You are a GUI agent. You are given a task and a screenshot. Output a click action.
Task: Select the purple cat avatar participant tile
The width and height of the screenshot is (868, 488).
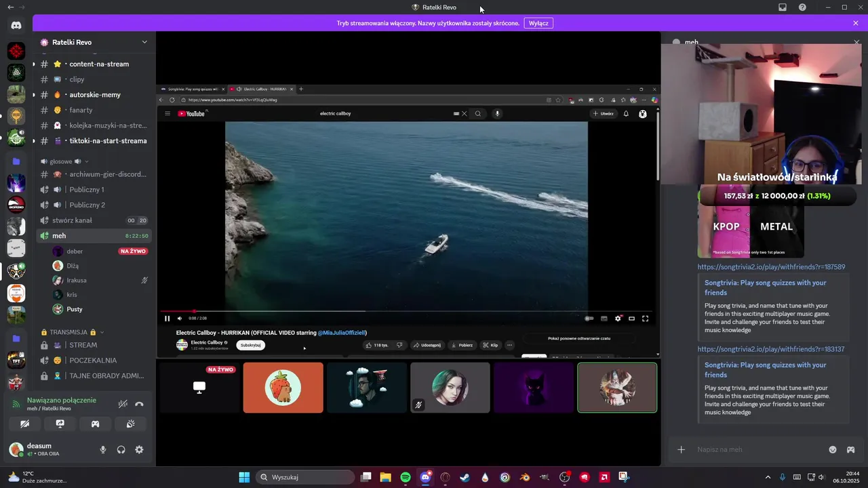pyautogui.click(x=534, y=388)
